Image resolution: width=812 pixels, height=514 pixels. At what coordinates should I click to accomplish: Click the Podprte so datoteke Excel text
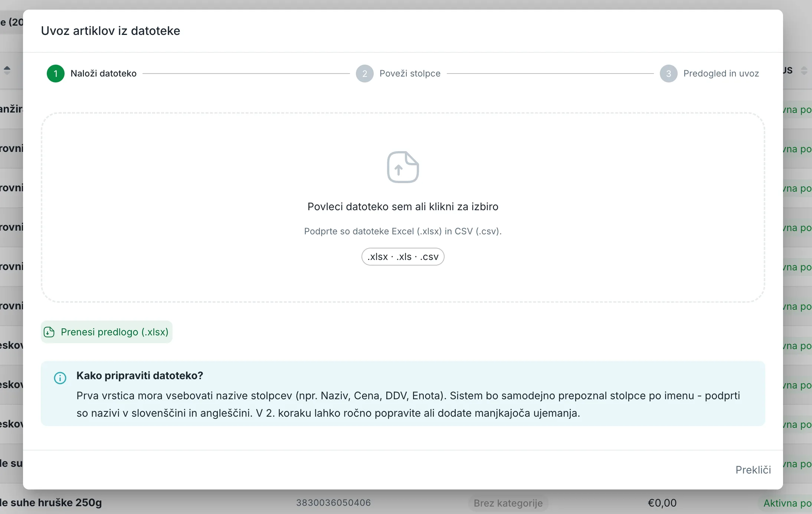click(x=403, y=231)
